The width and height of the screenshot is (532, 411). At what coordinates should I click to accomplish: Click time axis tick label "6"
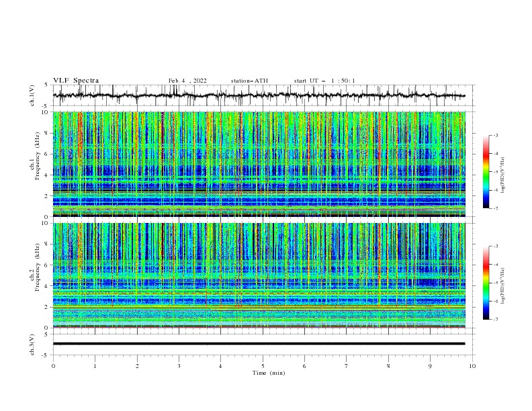click(304, 366)
